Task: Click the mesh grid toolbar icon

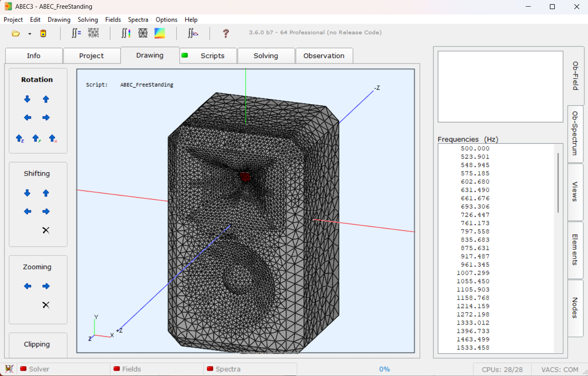Action: click(93, 33)
